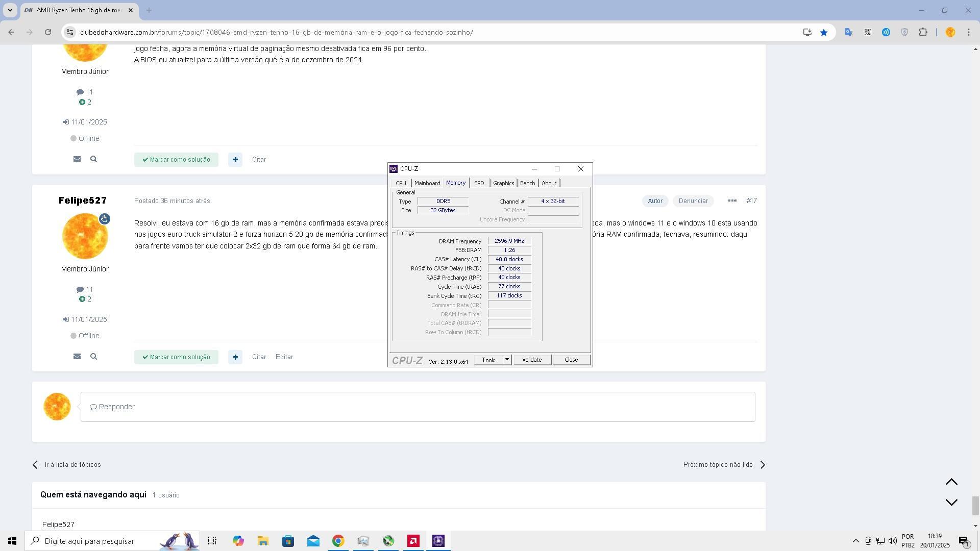Screen dimensions: 980x551
Task: Click the volume icon in system tray
Action: tap(892, 541)
